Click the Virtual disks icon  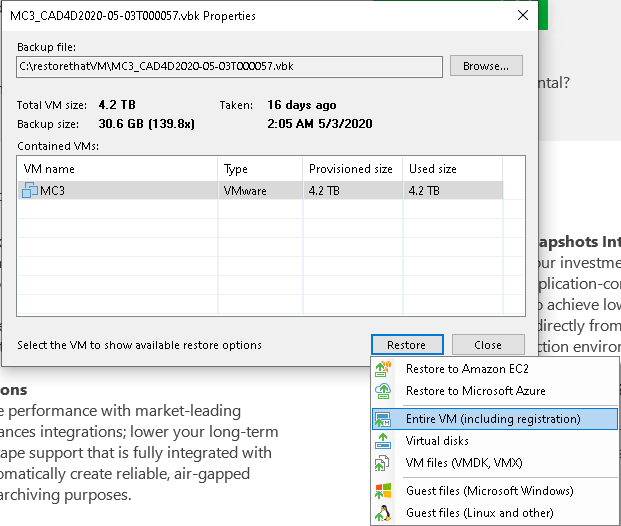[x=383, y=441]
